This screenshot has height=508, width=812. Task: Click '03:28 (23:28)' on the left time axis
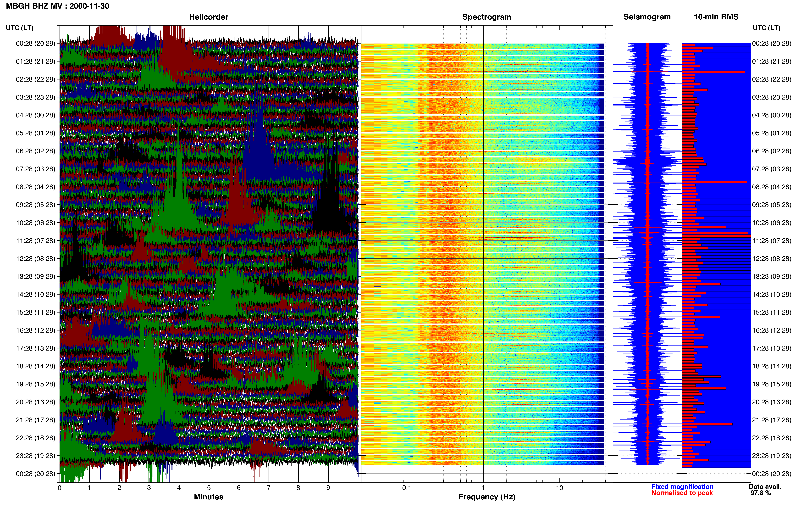36,97
